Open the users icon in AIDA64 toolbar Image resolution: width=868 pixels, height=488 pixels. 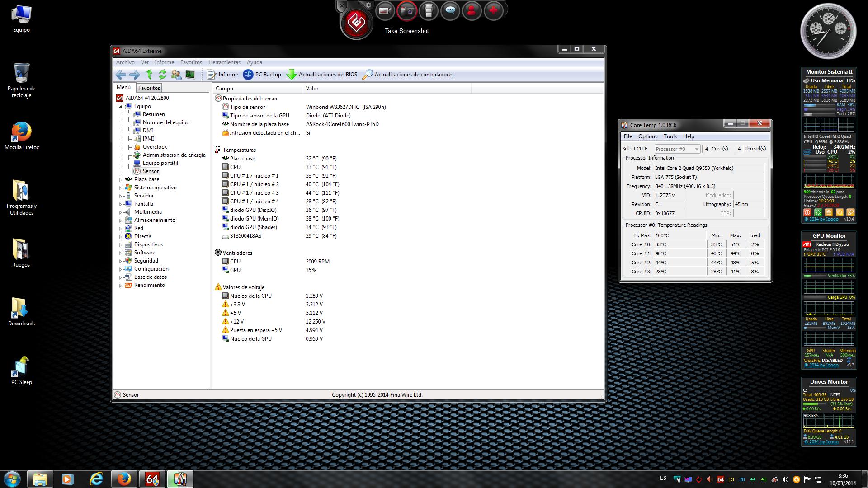(x=176, y=75)
